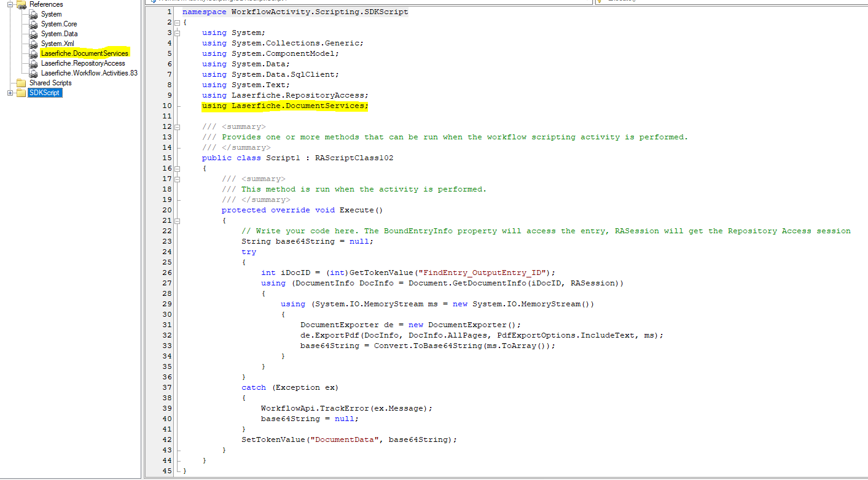Click the 'using Laserfiche.RepositoryAccess;' line
Image resolution: width=868 pixels, height=480 pixels.
tap(285, 95)
